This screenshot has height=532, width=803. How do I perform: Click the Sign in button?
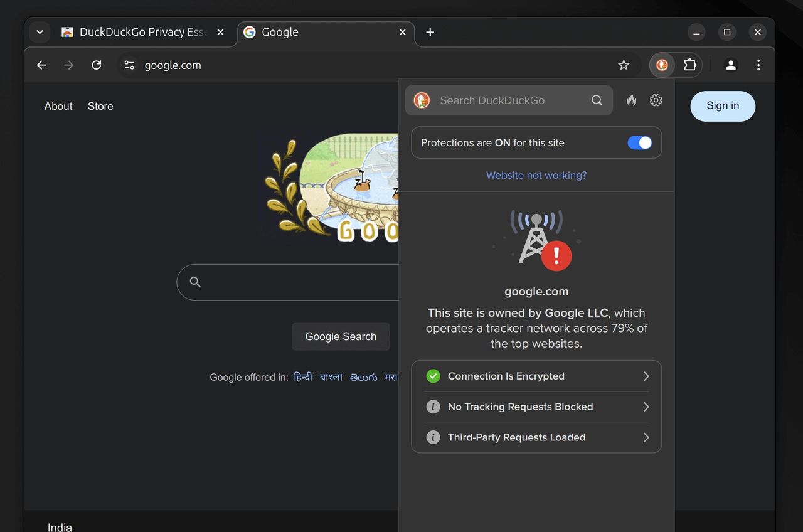click(723, 106)
